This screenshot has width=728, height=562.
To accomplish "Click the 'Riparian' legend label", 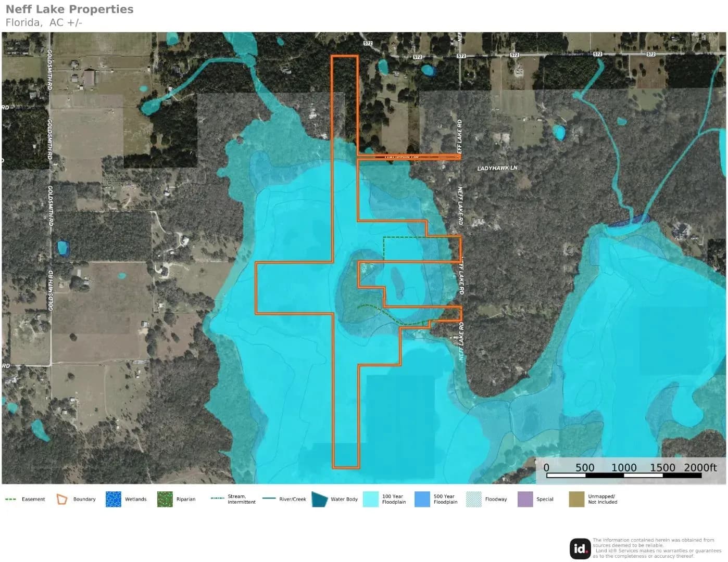I will [186, 500].
